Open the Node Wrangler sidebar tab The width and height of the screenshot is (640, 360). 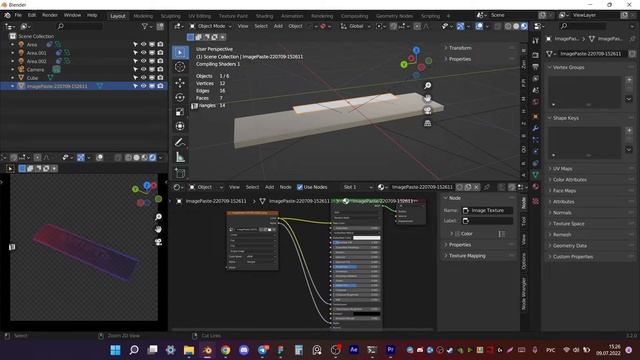[524, 293]
